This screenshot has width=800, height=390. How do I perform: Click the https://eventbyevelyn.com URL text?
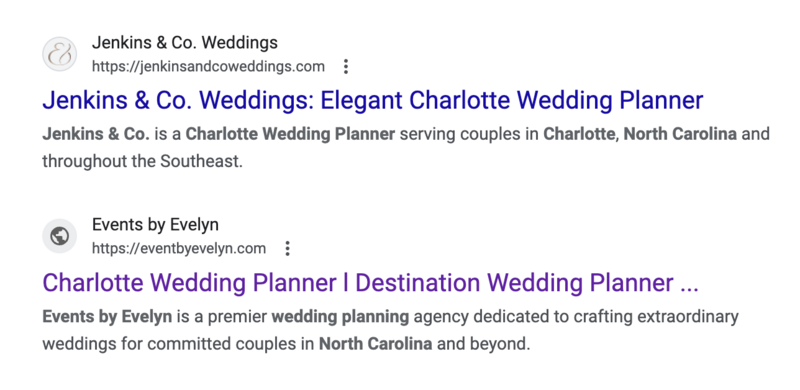tap(179, 249)
